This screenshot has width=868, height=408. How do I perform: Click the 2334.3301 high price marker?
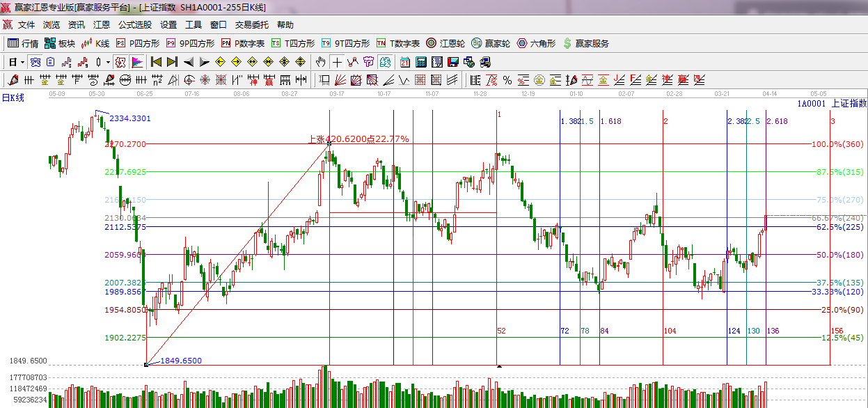130,118
